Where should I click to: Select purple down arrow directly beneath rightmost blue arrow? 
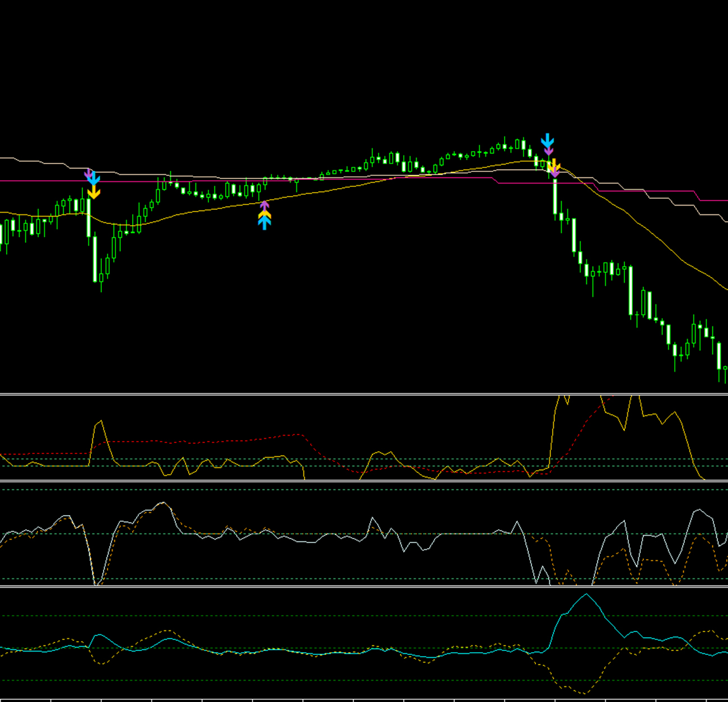549,151
